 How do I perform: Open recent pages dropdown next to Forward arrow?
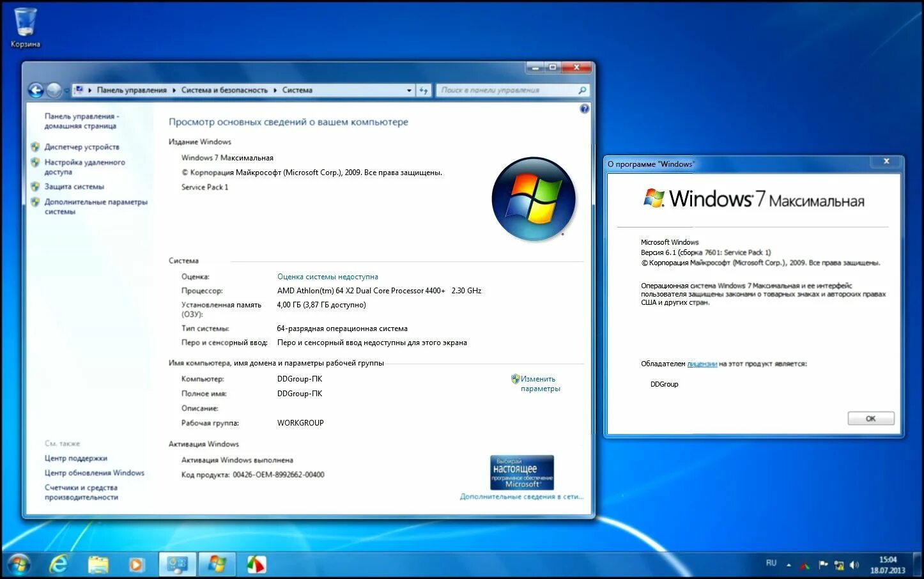coord(66,91)
